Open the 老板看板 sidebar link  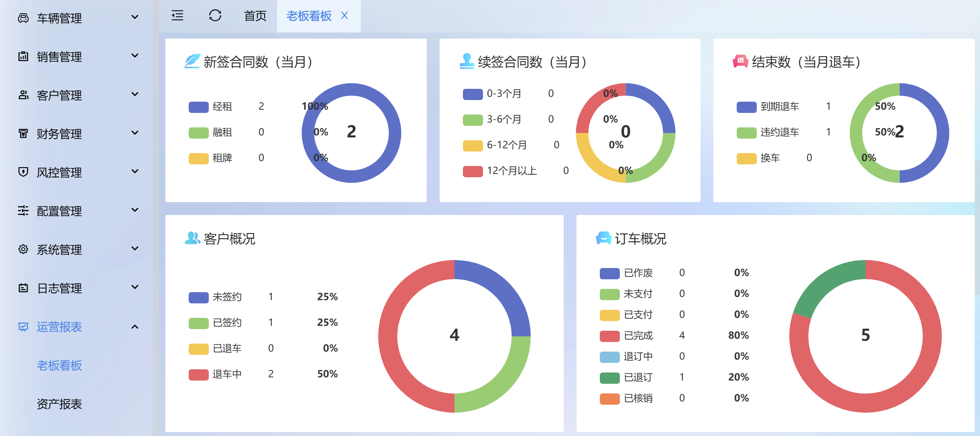tap(59, 365)
